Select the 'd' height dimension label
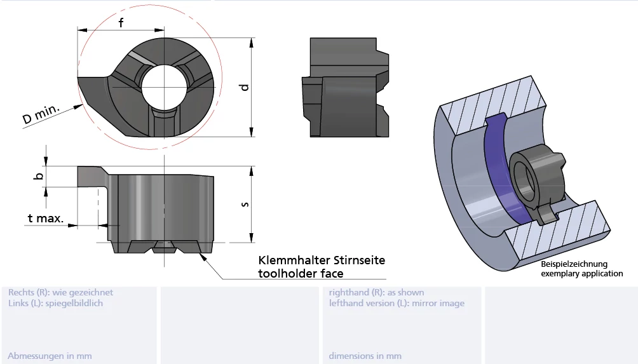This screenshot has height=364, width=638. click(244, 87)
